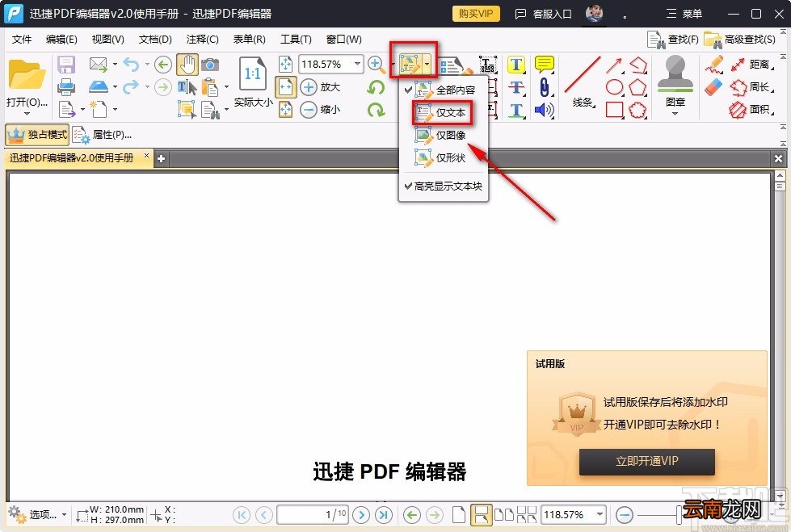Go to the next page button
Image resolution: width=791 pixels, height=532 pixels.
tap(361, 515)
